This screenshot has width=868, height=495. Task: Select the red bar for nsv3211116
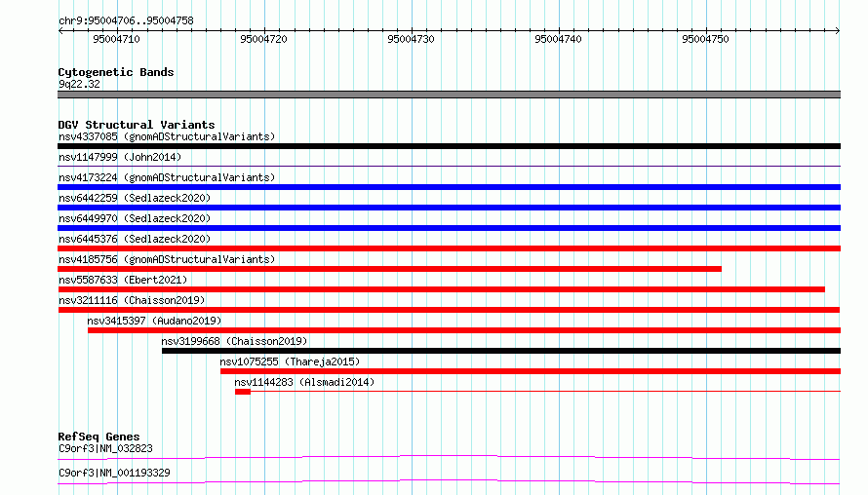[449, 310]
